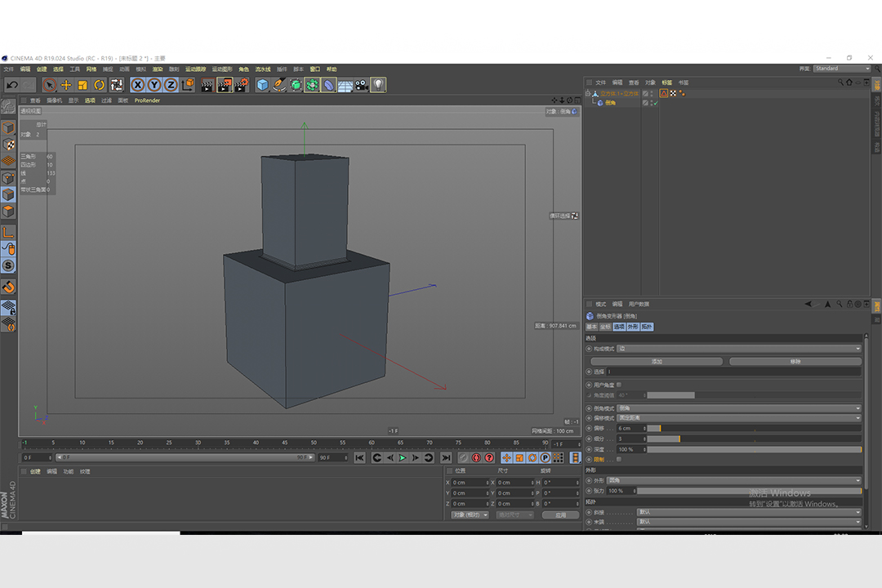Open the 对象(相对) coordinate mode dropdown
Screen dimensions: 882x588
click(470, 514)
